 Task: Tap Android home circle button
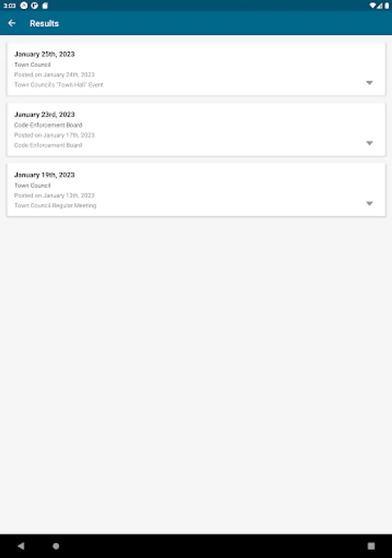(56, 546)
